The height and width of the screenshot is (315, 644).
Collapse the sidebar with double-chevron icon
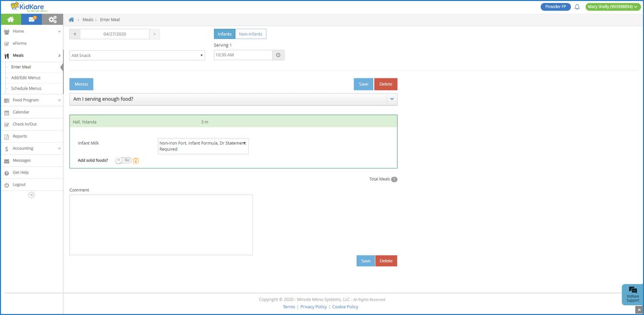32,195
